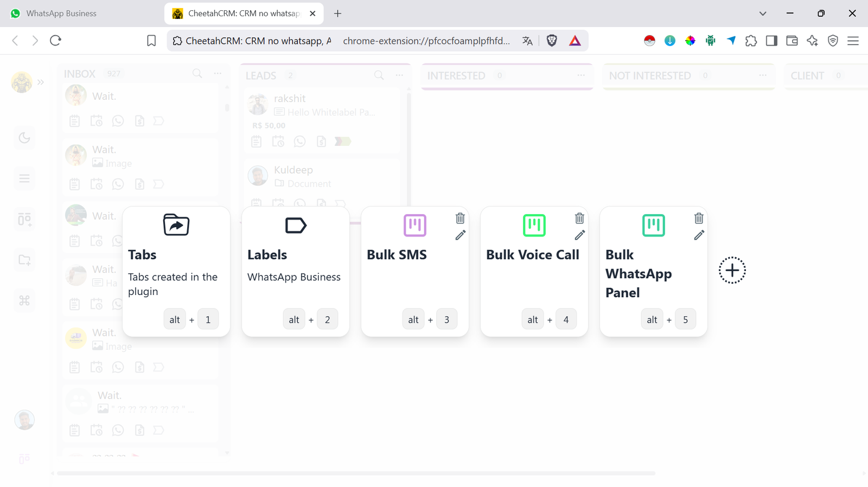
Task: Toggle dark mode moon icon in sidebar
Action: point(24,138)
